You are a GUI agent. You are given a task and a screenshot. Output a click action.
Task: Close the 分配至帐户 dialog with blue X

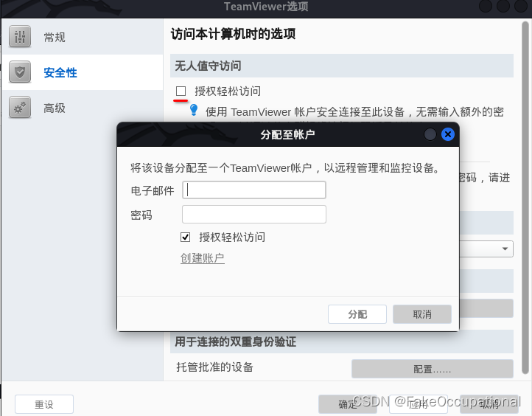(x=448, y=134)
